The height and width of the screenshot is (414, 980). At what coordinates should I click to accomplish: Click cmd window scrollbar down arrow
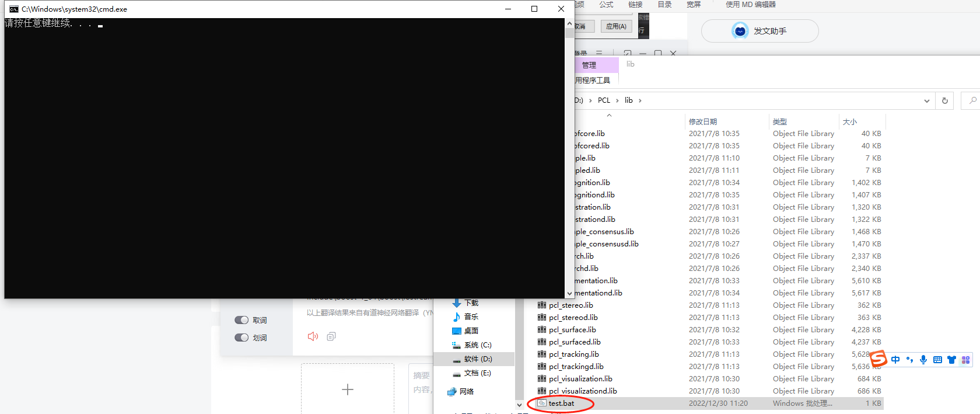tap(569, 294)
